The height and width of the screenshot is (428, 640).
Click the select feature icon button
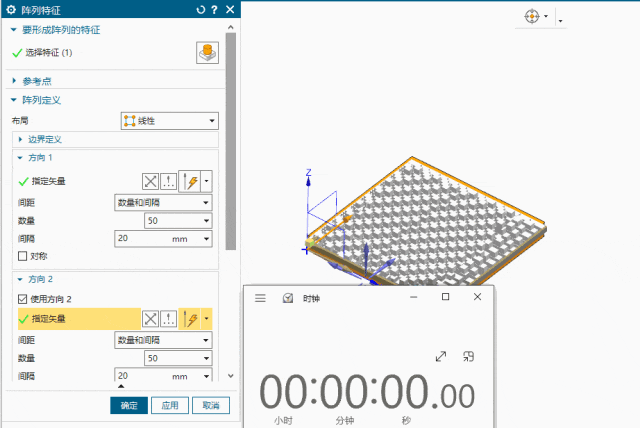207,53
